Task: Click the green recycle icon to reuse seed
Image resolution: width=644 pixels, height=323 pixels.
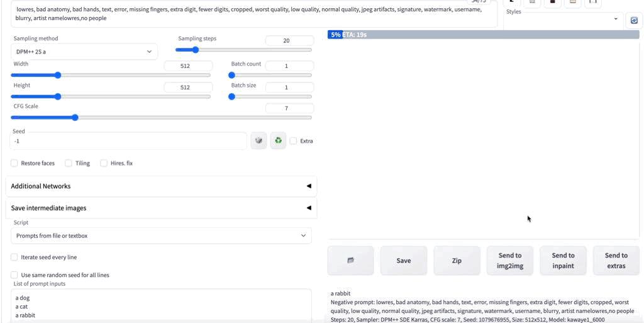Action: tap(278, 140)
